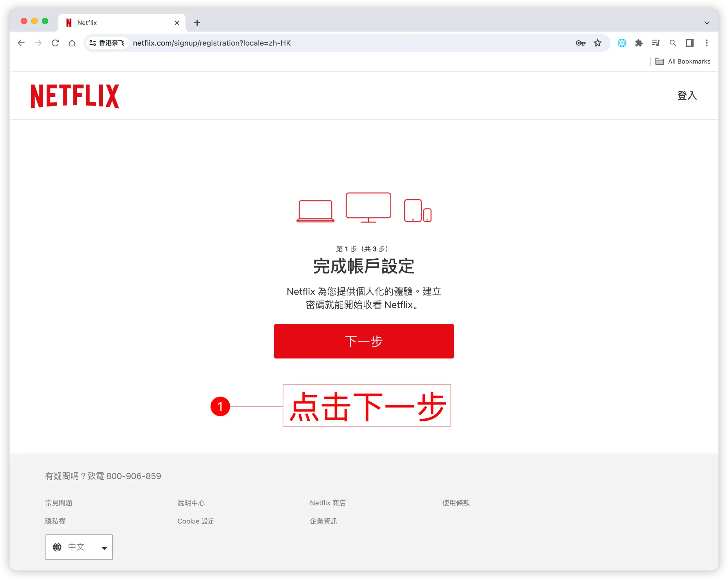Open 企業資訊 footer link
Screen dimensions: 728x580
click(x=324, y=521)
